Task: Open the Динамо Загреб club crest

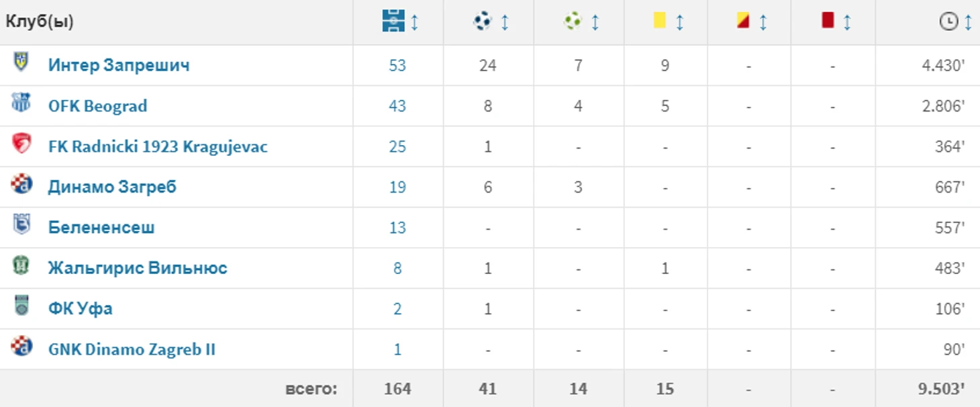Action: point(21,183)
